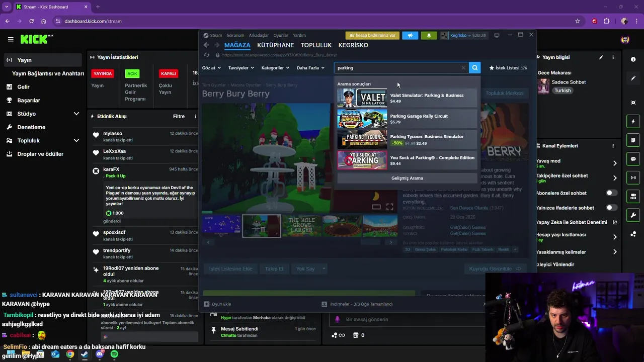
Task: Open Kanal Eylemleri three-dot menu
Action: pyautogui.click(x=613, y=146)
